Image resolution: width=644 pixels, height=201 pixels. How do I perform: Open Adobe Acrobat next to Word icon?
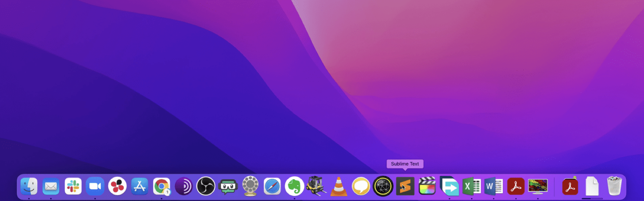tap(515, 186)
